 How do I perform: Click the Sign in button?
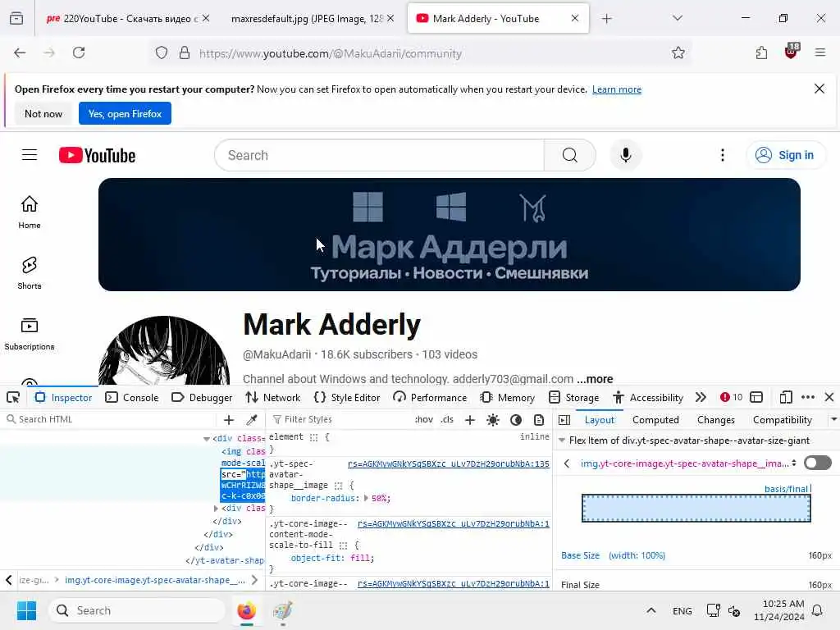785,155
